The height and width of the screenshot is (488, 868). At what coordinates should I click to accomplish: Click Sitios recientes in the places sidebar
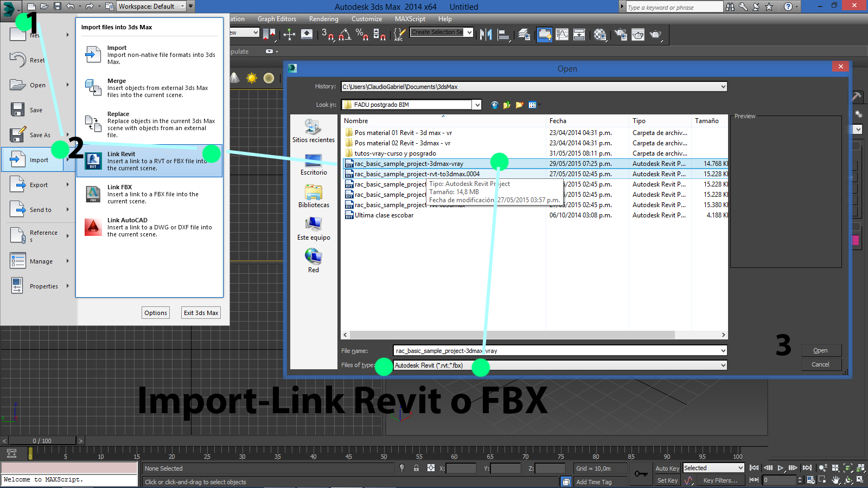pyautogui.click(x=314, y=131)
